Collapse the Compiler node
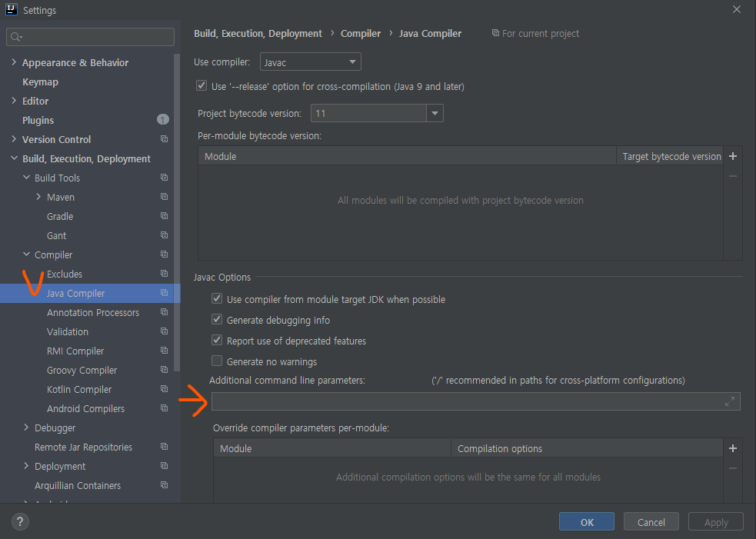 26,255
